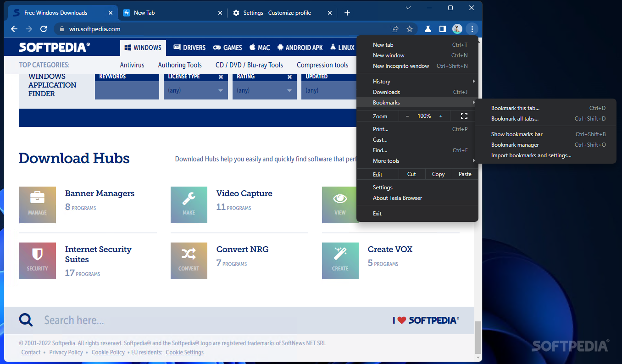Open the Drivers section

point(189,48)
